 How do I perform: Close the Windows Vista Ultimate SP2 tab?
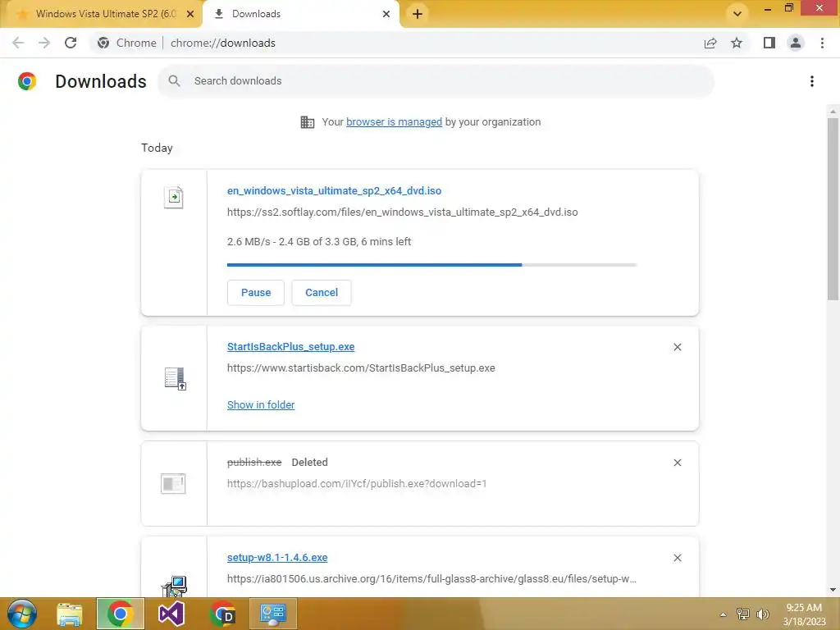coord(190,14)
